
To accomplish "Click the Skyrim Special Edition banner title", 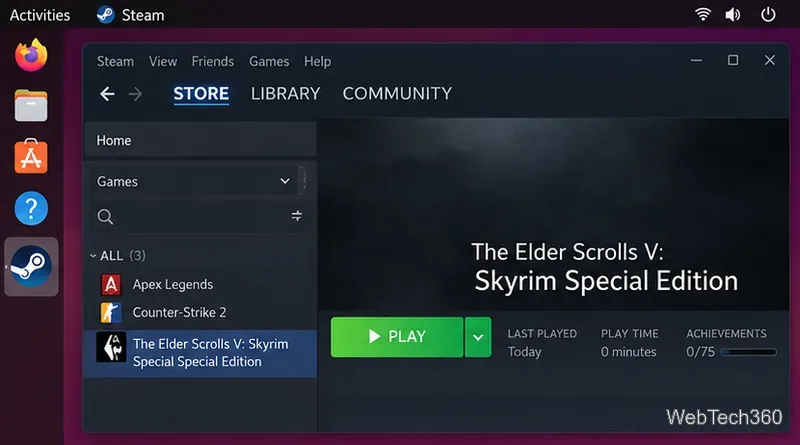I will click(605, 267).
